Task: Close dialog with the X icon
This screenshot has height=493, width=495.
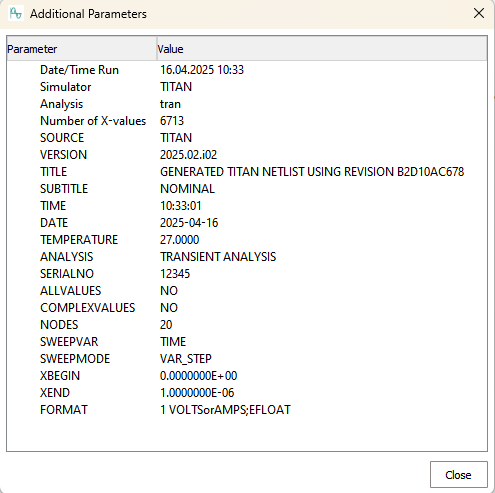Action: [x=479, y=13]
